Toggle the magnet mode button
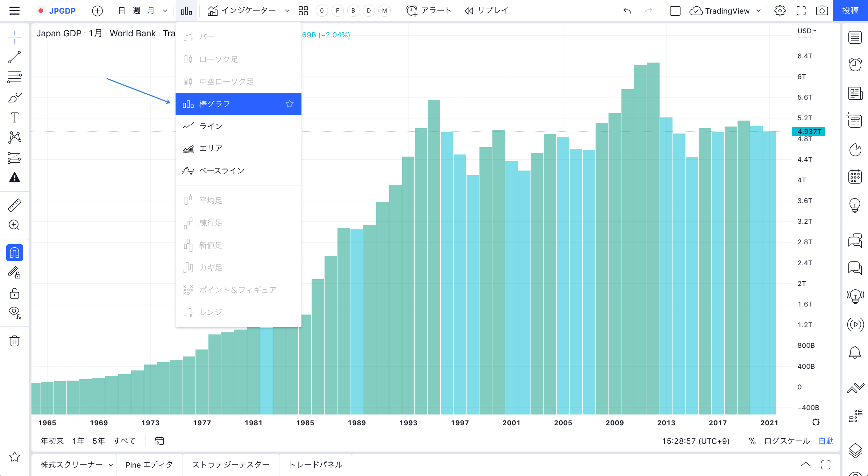This screenshot has height=476, width=868. click(x=14, y=253)
